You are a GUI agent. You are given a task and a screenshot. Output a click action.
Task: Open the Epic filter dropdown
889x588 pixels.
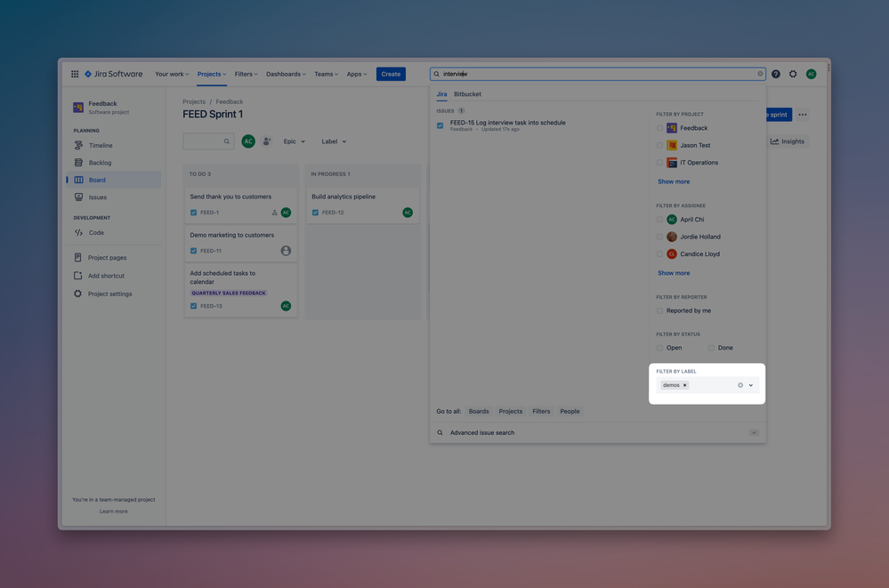295,141
